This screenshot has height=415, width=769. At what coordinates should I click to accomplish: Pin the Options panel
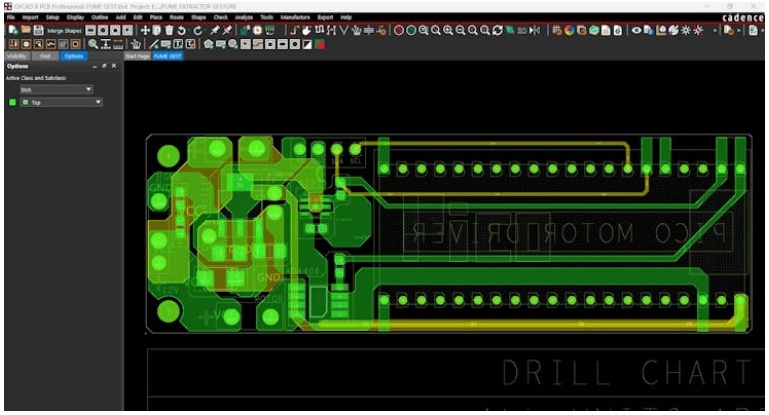pyautogui.click(x=104, y=66)
